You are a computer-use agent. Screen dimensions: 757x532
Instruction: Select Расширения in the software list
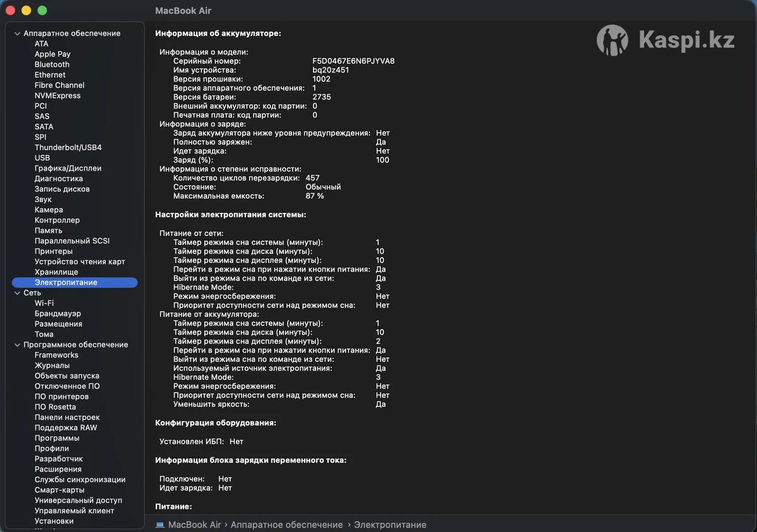coord(58,469)
